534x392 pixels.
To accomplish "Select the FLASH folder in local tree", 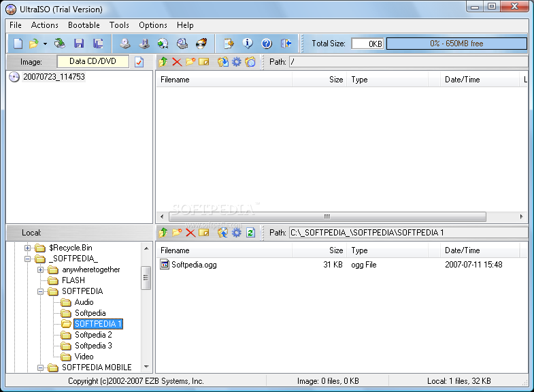I will 73,280.
